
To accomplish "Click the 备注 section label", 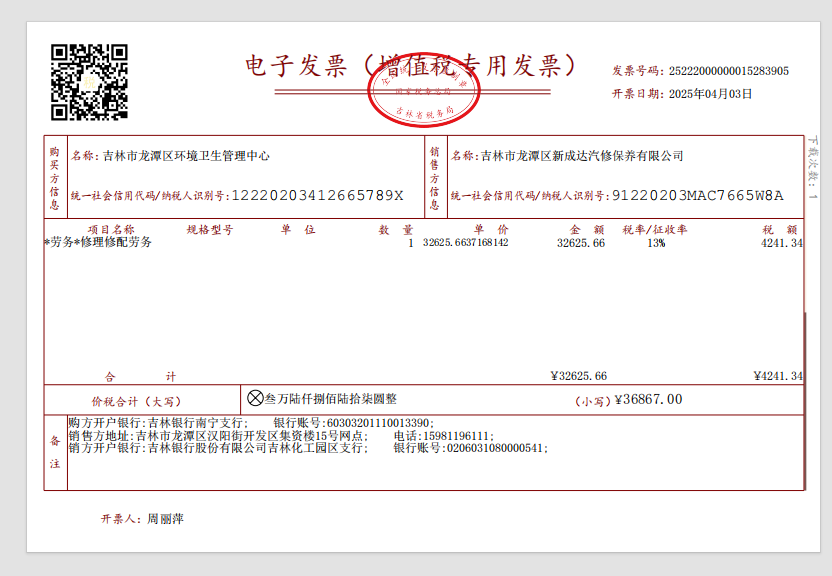I will pyautogui.click(x=55, y=452).
